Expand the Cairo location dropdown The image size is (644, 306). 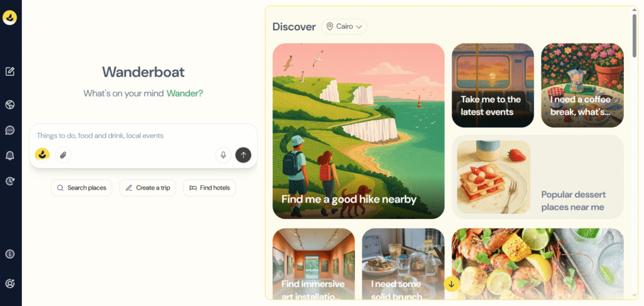coord(344,26)
